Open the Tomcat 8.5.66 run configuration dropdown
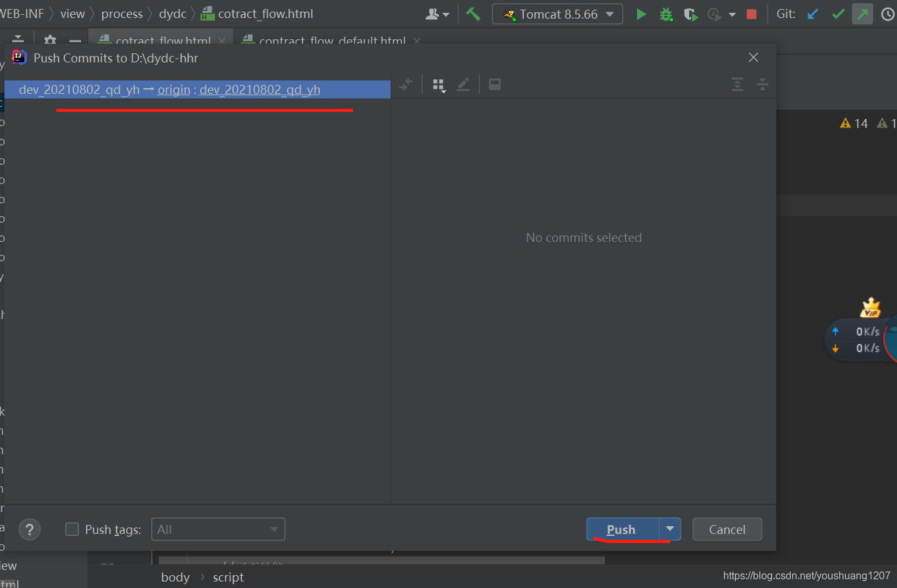This screenshot has width=897, height=588. point(609,14)
